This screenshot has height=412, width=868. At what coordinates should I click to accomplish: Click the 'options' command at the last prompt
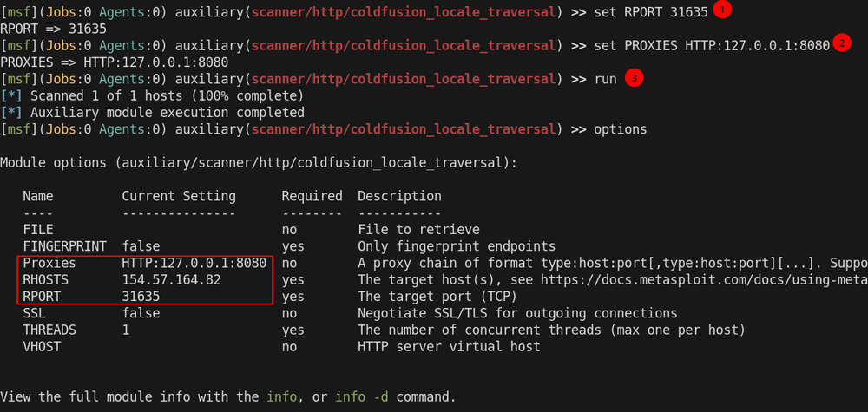coord(620,130)
